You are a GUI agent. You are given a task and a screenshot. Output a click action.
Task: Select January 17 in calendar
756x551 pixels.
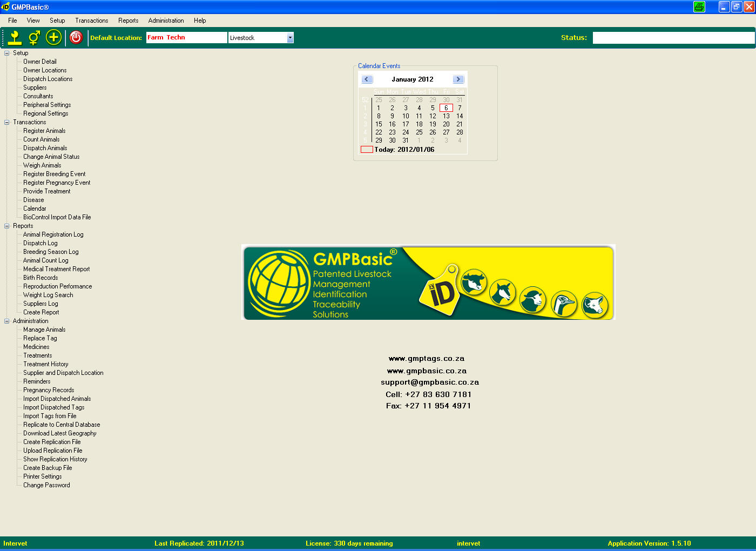pos(406,124)
